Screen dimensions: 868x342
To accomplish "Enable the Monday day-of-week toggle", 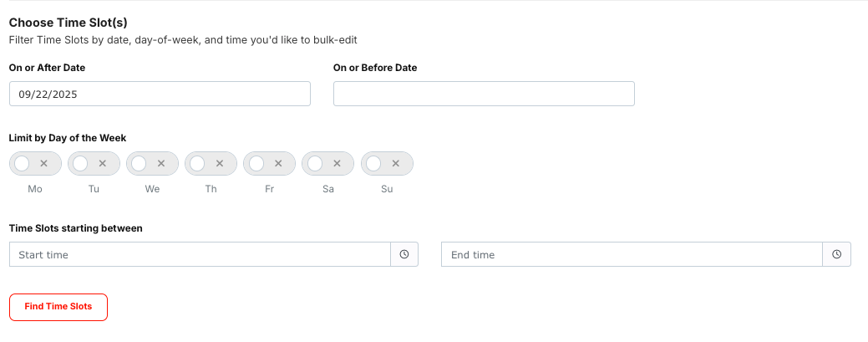I will pyautogui.click(x=35, y=164).
